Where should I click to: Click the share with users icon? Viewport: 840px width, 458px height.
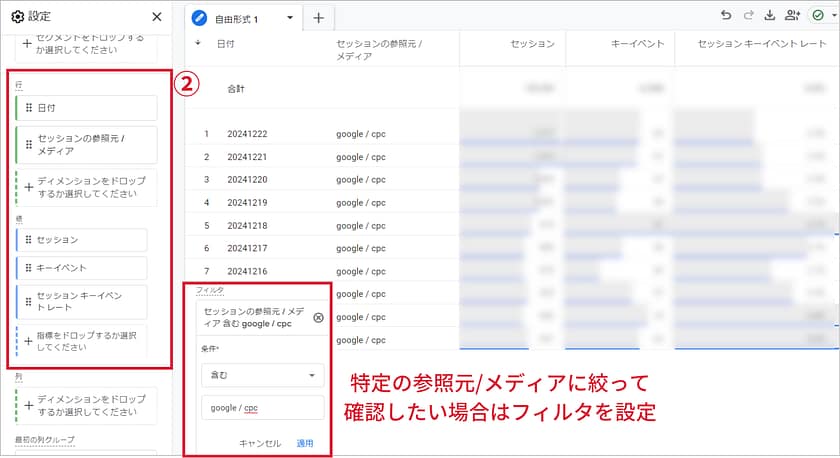click(x=793, y=16)
